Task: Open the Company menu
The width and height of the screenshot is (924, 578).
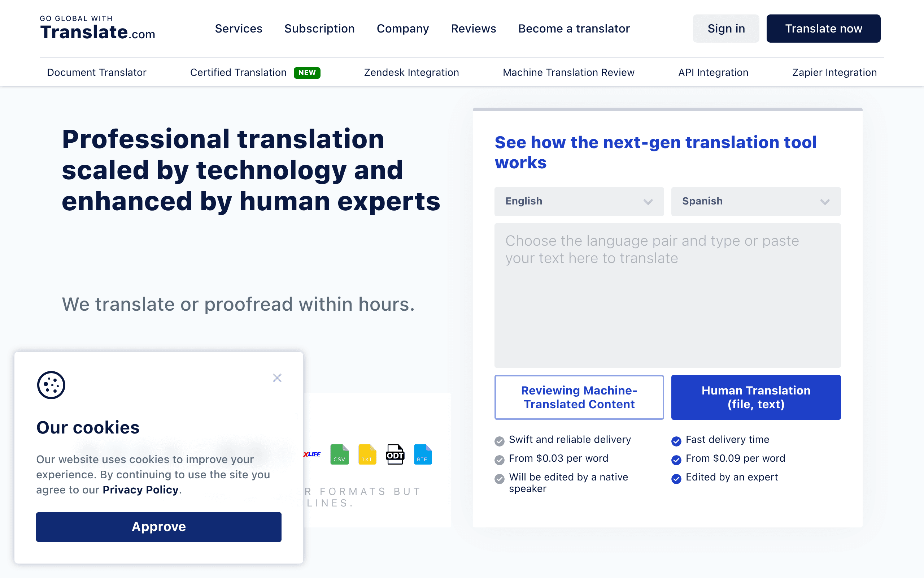Action: click(403, 29)
